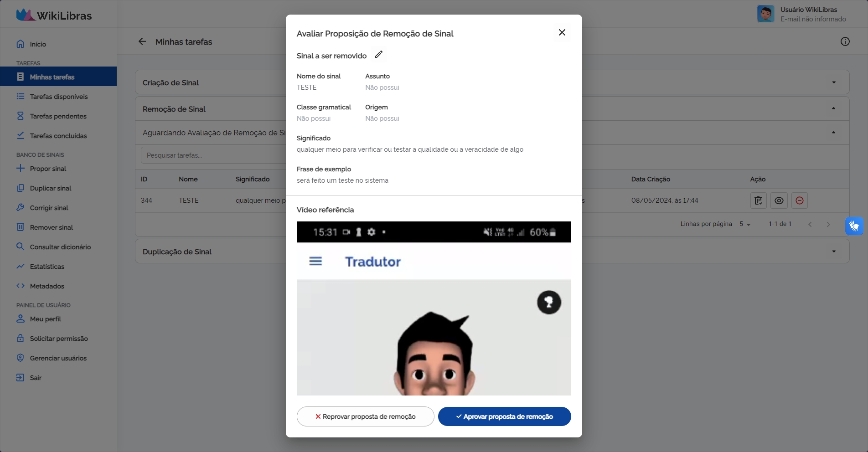Click the Pesquisar tarefas search field
Viewport: 868px width, 452px height.
[212, 155]
